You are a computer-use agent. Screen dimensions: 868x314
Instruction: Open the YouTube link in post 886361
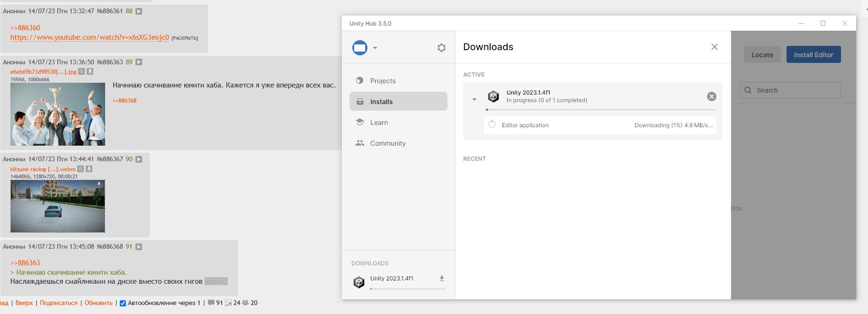point(89,37)
